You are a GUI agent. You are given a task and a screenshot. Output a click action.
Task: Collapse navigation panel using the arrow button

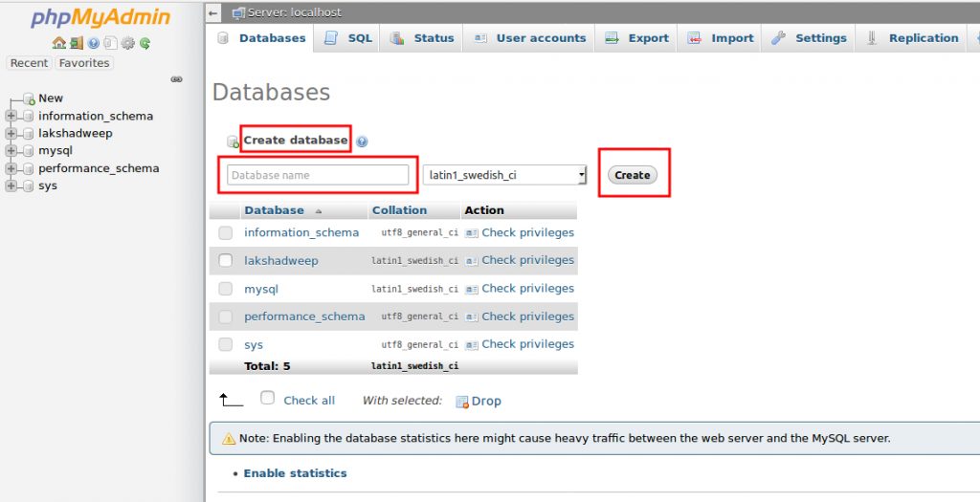pyautogui.click(x=213, y=12)
